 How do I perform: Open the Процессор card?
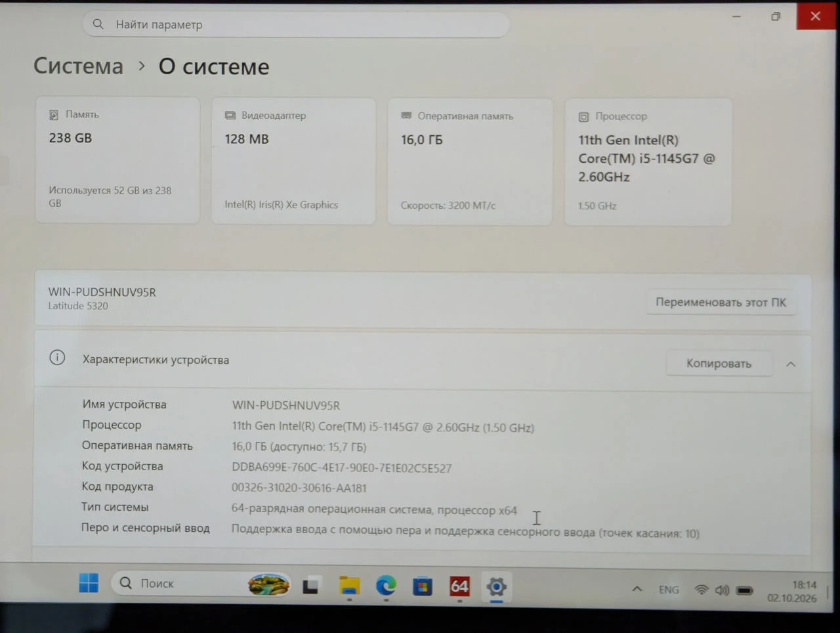tap(648, 162)
